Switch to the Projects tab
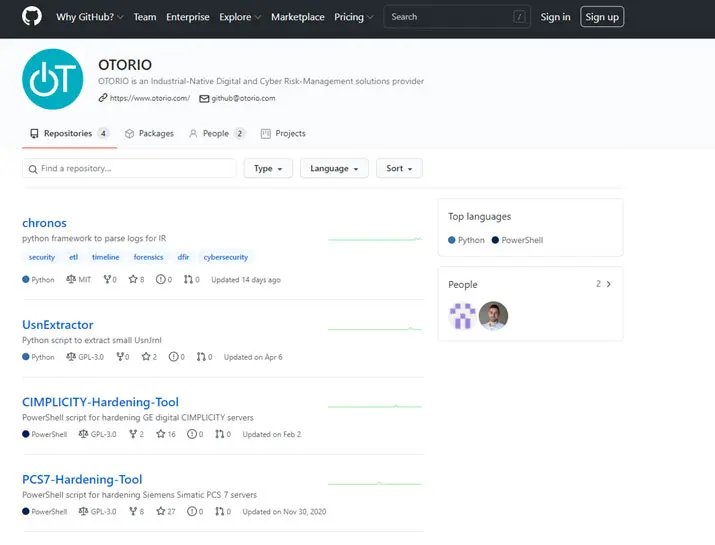715x545 pixels. (283, 133)
